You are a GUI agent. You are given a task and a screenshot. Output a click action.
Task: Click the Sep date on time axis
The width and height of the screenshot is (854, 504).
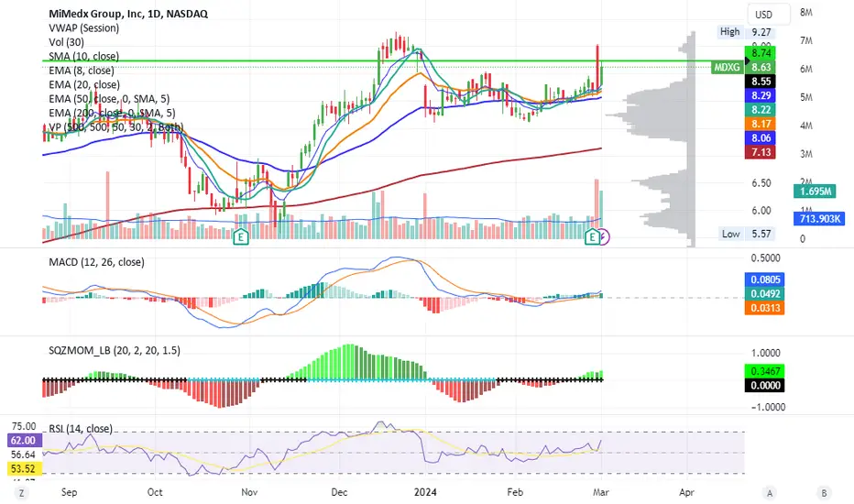pyautogui.click(x=69, y=492)
